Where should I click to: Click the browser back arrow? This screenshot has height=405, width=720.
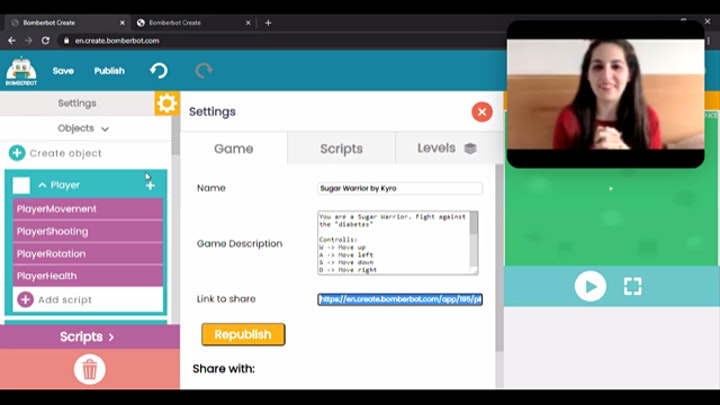[x=12, y=40]
